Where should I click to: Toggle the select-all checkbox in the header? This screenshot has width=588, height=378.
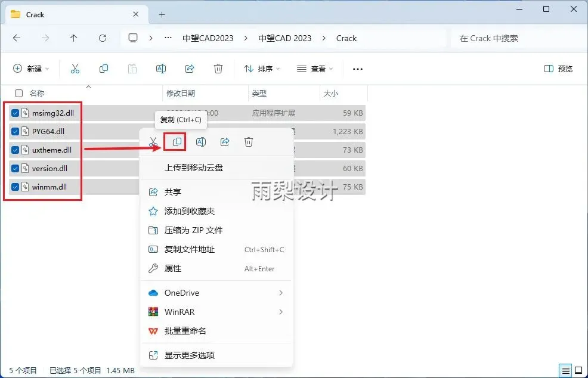pos(18,94)
